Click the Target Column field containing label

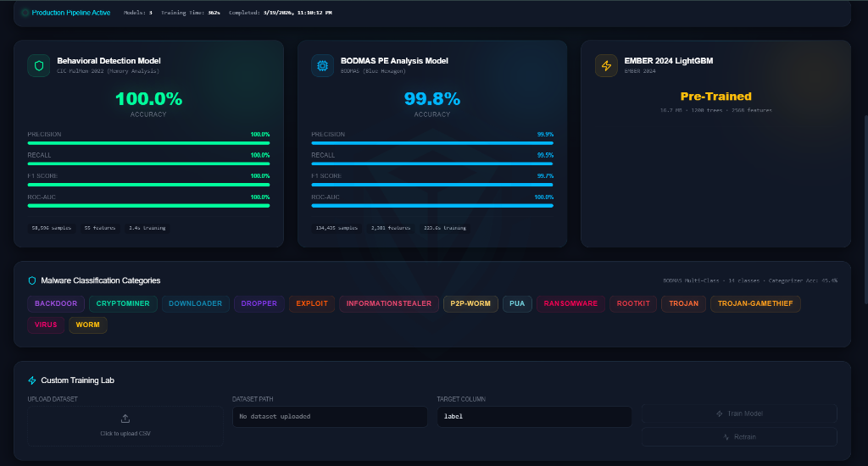[x=534, y=417]
